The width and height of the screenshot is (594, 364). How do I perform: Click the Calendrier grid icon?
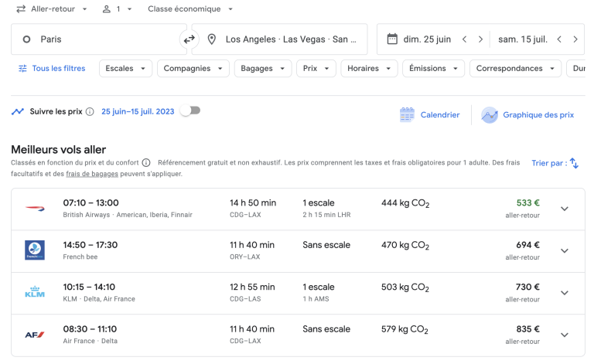407,114
